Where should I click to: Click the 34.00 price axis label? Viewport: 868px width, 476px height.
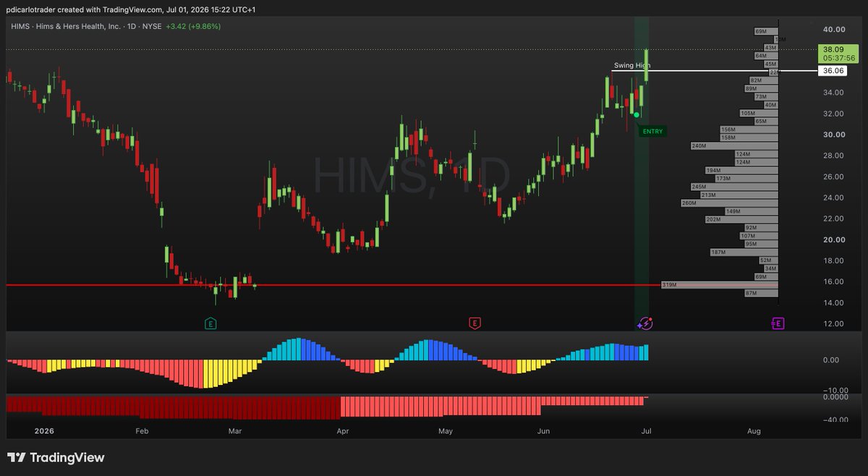[834, 93]
